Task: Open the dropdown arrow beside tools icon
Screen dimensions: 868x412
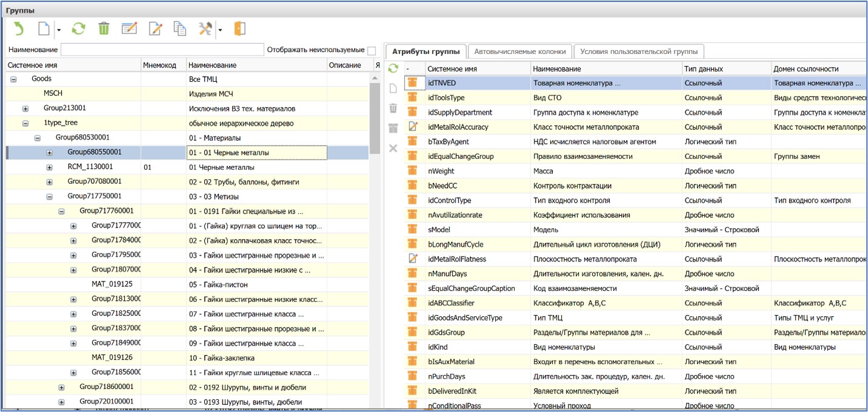Action: coord(220,29)
